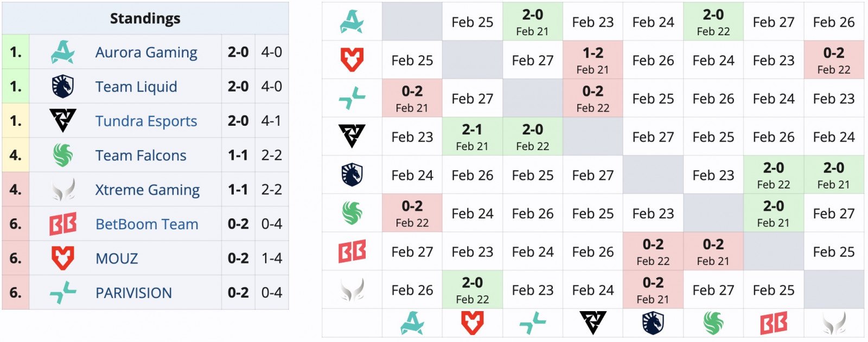Go to the Tundra Esports link
This screenshot has width=868, height=342.
coord(146,121)
